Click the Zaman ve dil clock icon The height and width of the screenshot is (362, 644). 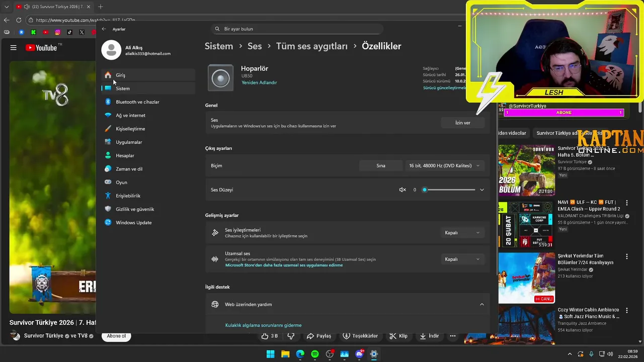108,169
